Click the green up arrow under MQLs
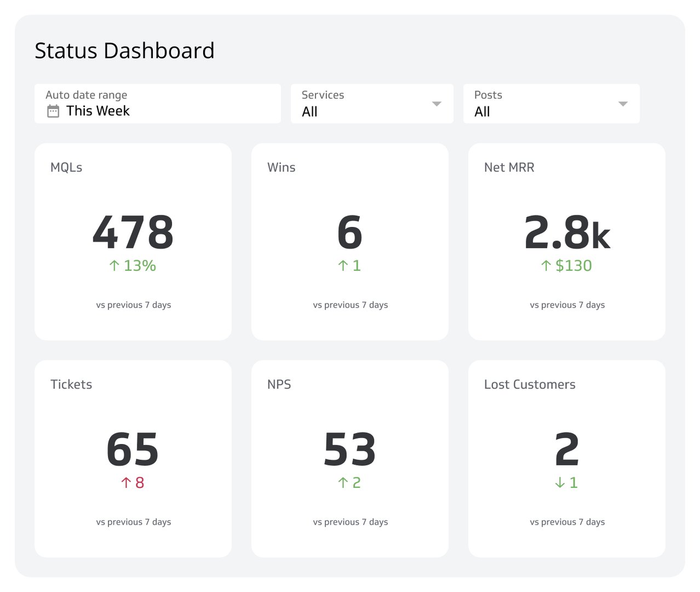The height and width of the screenshot is (592, 700). (x=114, y=265)
